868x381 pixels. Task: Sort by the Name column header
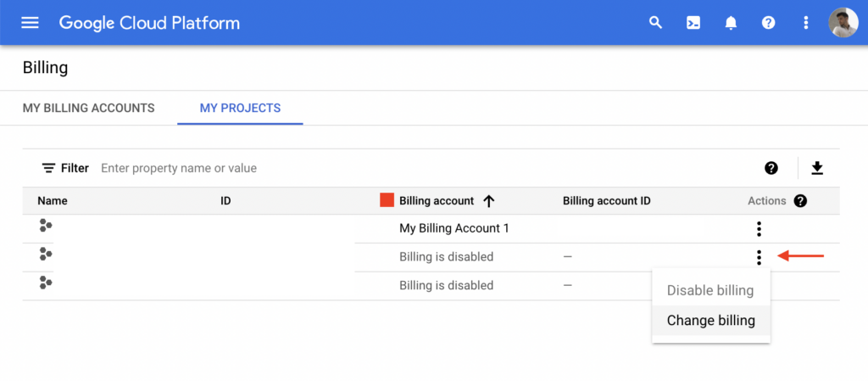pyautogui.click(x=53, y=201)
